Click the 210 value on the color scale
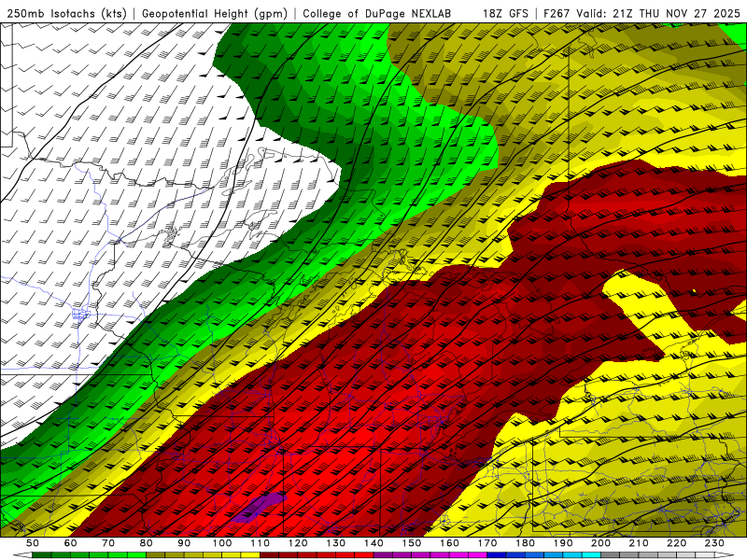747x560 pixels. pyautogui.click(x=639, y=543)
